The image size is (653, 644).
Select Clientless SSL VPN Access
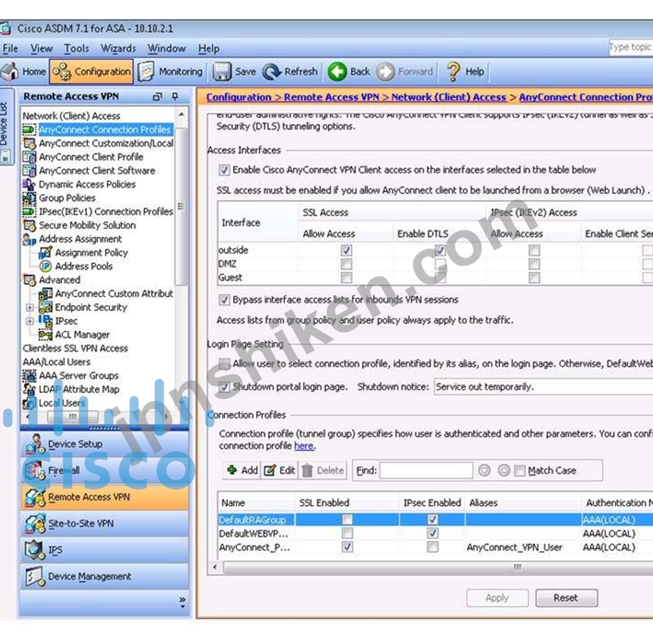tap(75, 348)
